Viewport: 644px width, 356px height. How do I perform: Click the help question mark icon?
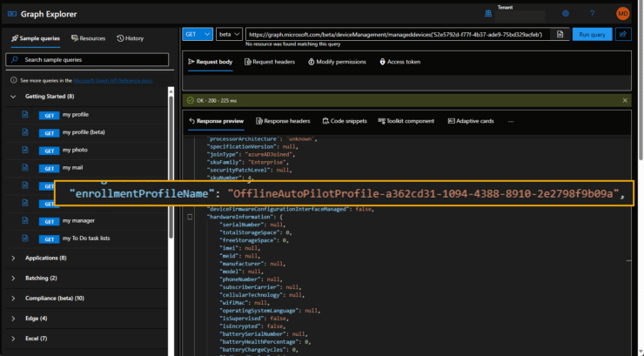pyautogui.click(x=593, y=13)
